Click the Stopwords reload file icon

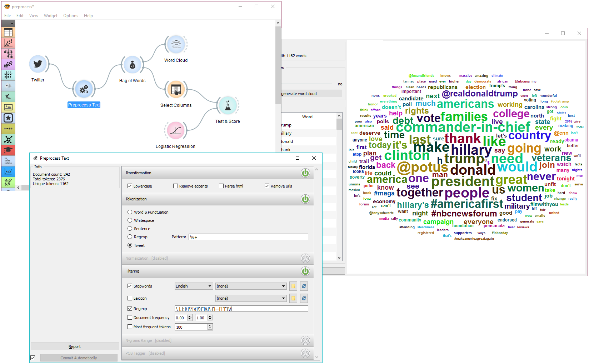tap(304, 286)
